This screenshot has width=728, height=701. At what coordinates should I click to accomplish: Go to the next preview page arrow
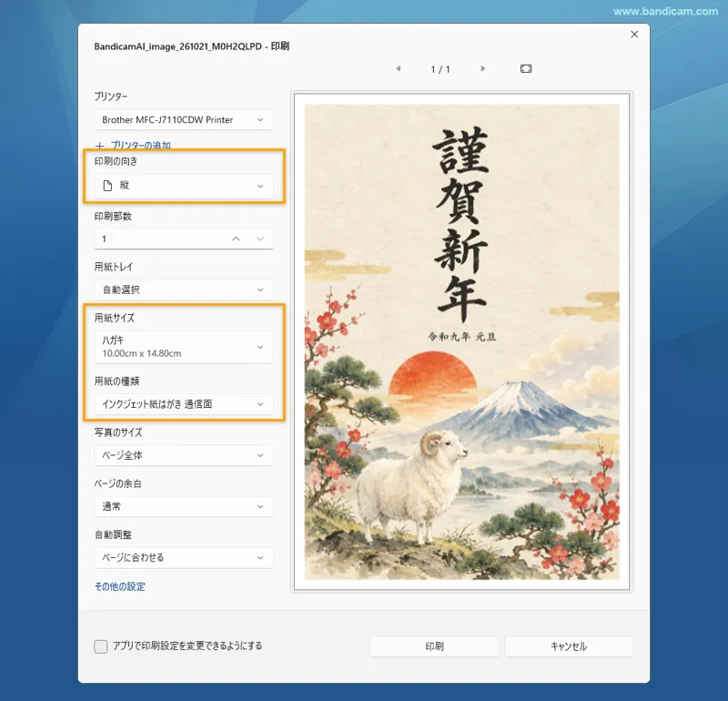click(483, 69)
